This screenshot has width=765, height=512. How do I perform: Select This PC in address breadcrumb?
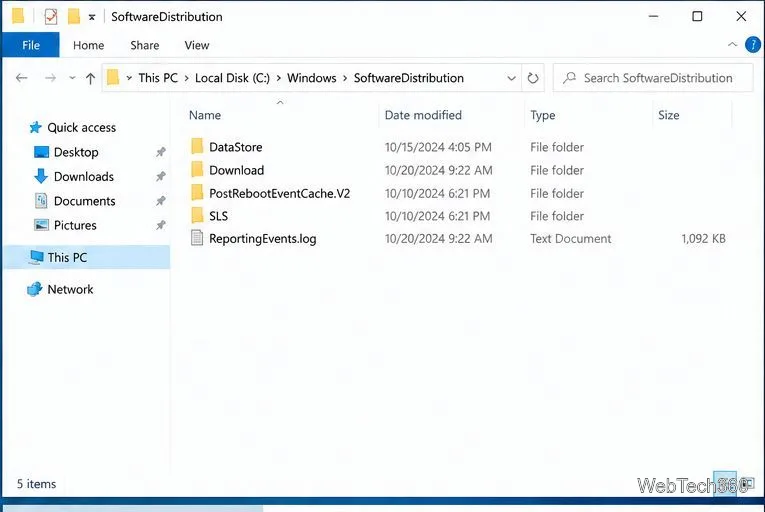point(158,78)
